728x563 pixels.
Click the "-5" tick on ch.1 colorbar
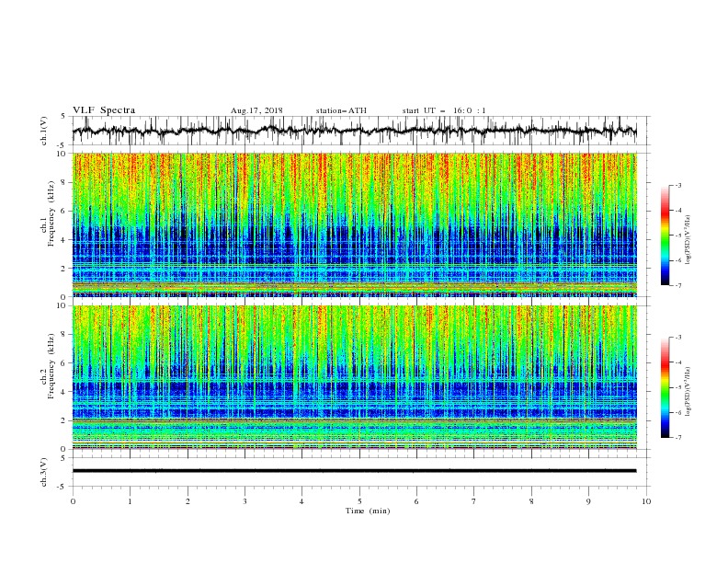click(x=677, y=236)
